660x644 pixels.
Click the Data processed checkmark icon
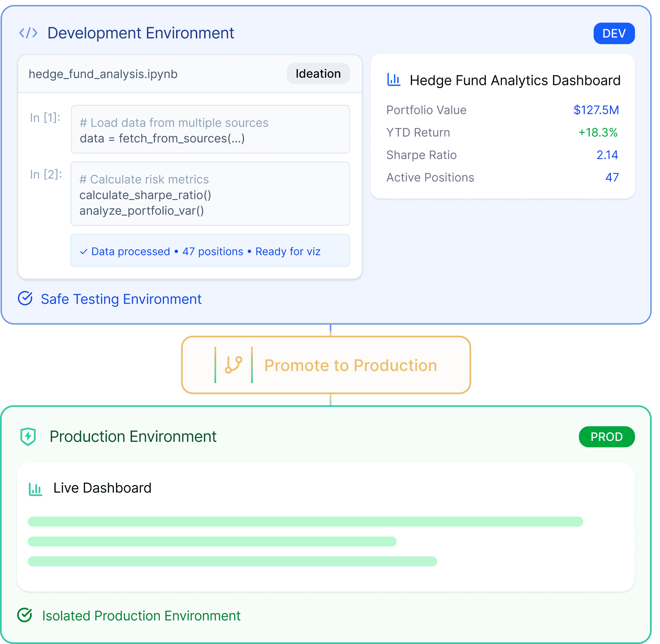tap(84, 252)
